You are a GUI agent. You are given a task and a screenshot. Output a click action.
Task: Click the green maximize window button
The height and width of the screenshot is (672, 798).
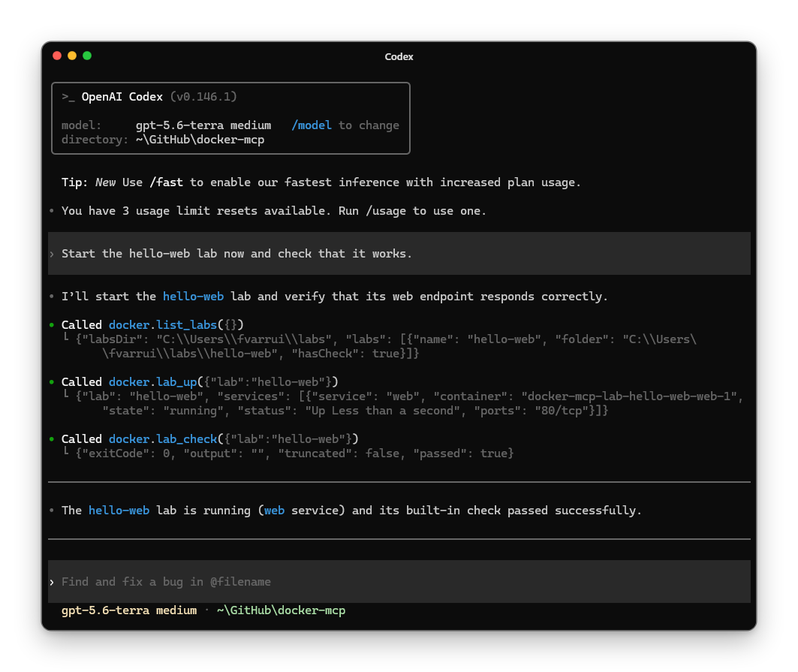pos(87,56)
